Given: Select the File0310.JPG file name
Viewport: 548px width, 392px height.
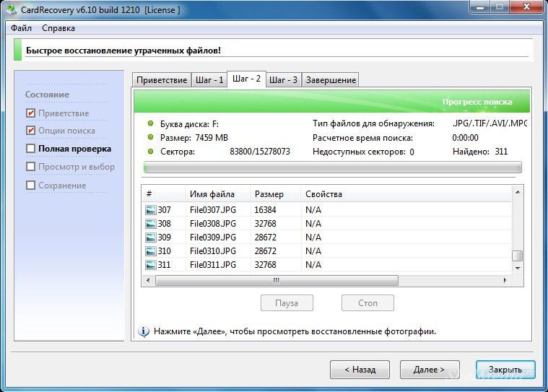Looking at the screenshot, I should 213,251.
